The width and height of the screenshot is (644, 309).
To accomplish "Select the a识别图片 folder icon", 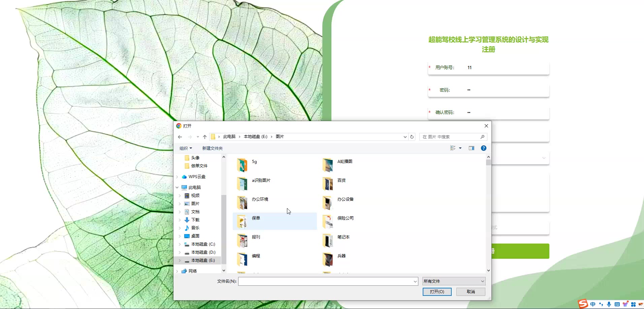I will point(242,184).
